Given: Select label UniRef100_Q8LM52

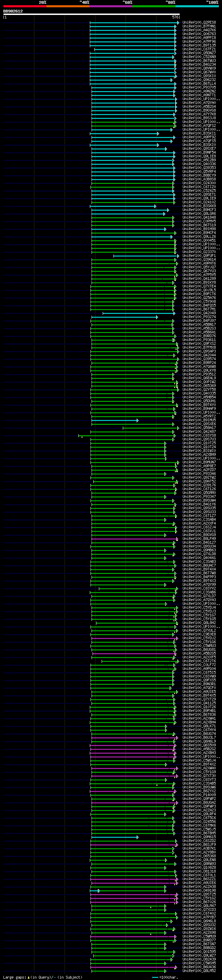Looking at the screenshot, I should pyautogui.click(x=199, y=971).
